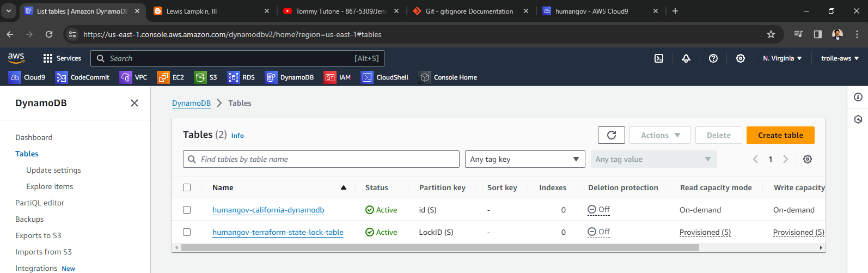
Task: Click the horizontal scrollbar of the tables list
Action: (440, 247)
